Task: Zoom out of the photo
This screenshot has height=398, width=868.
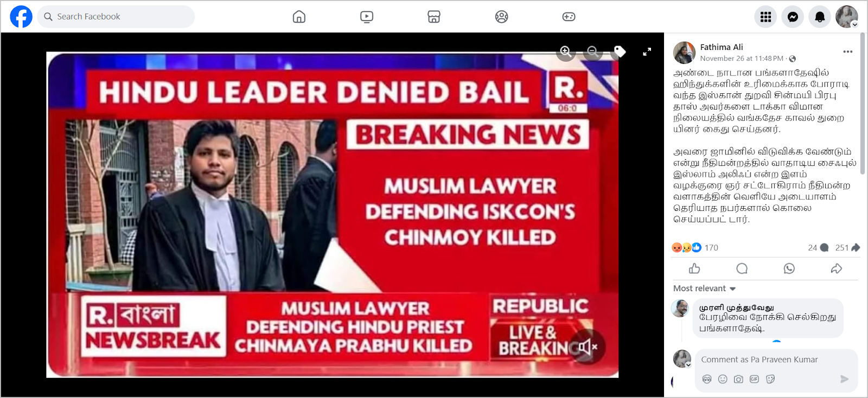Action: click(593, 52)
